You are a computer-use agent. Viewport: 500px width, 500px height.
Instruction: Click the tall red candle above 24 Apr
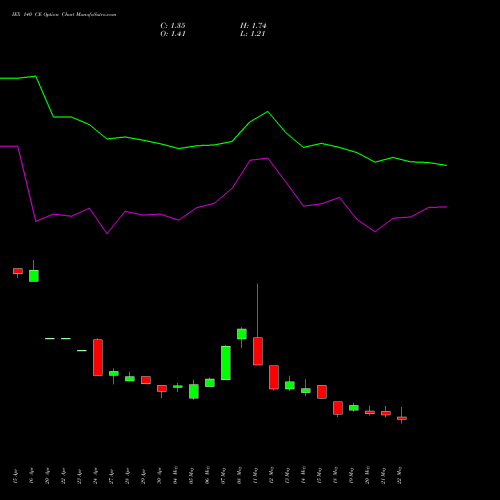tap(98, 357)
